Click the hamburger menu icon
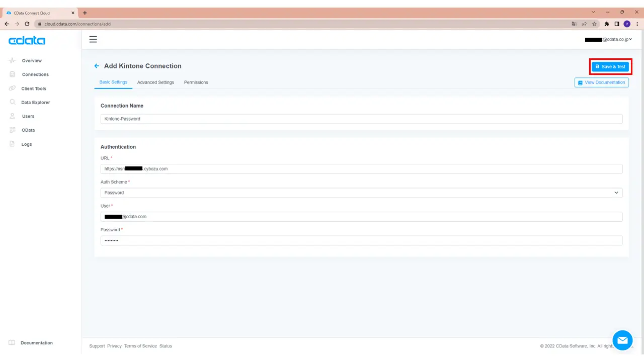 coord(93,39)
